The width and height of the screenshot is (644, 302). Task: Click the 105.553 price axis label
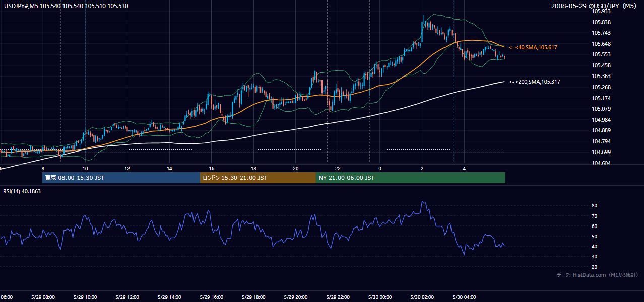pyautogui.click(x=601, y=54)
